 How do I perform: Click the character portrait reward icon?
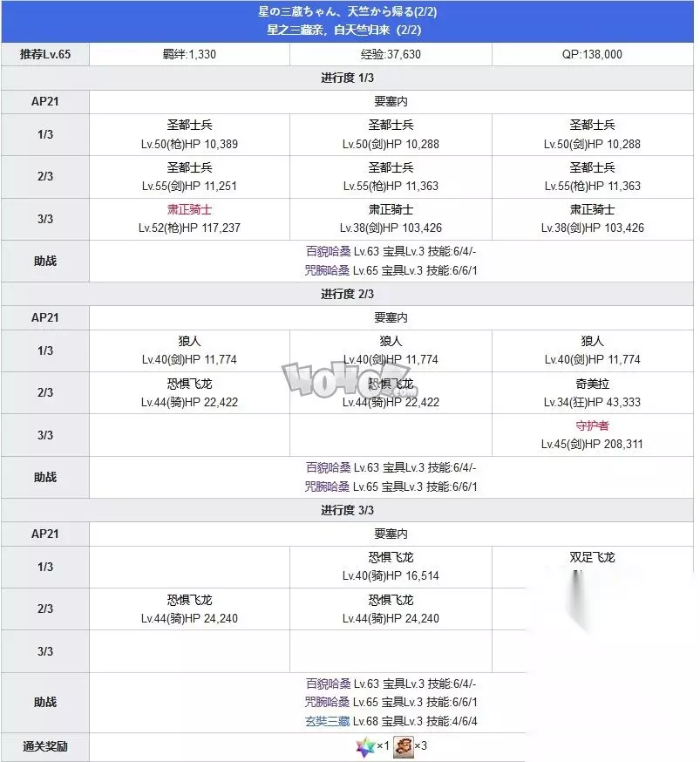pyautogui.click(x=403, y=746)
